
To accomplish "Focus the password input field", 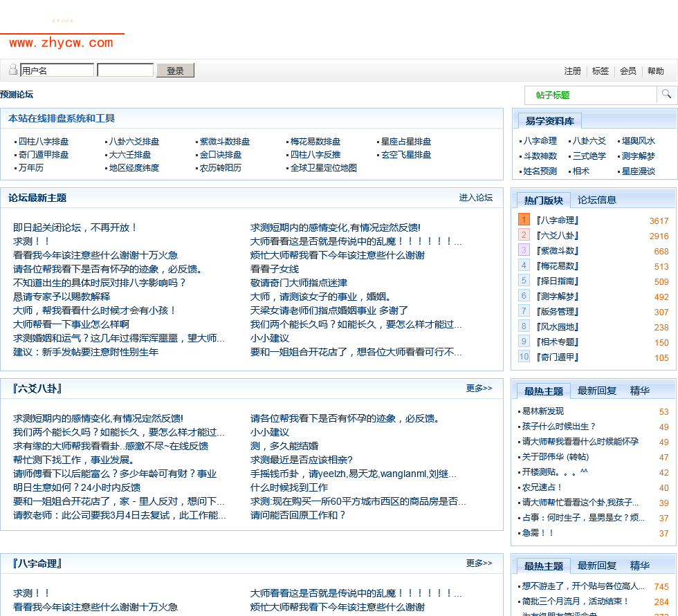I will pyautogui.click(x=125, y=70).
